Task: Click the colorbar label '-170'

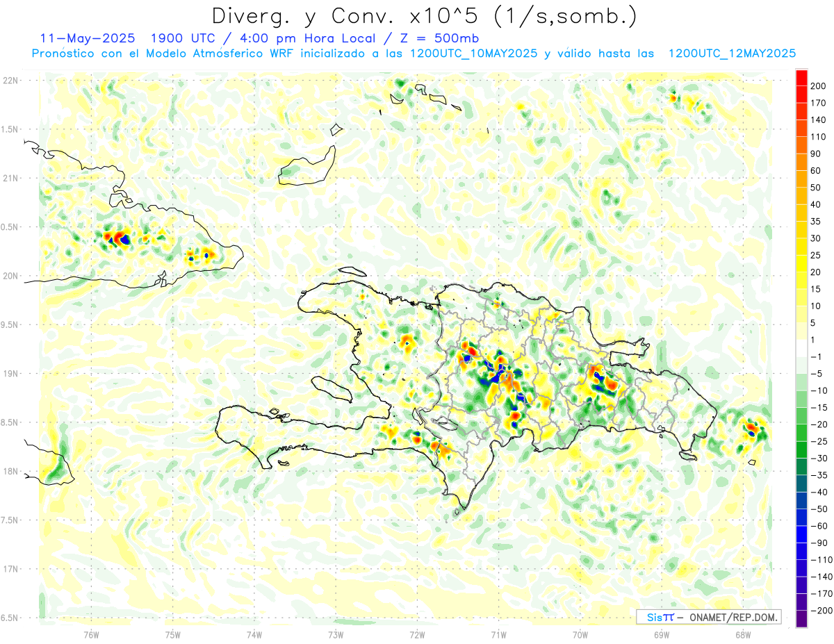Action: click(821, 594)
